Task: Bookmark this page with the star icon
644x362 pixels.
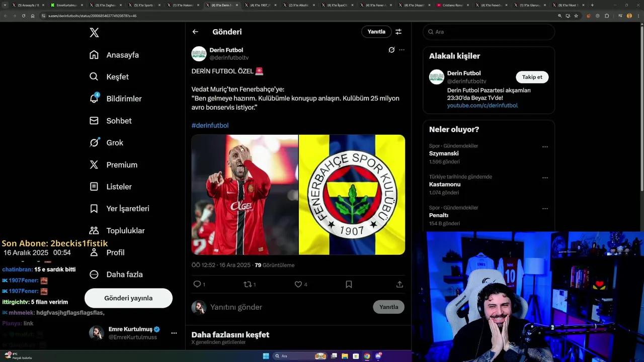Action: pos(576,16)
